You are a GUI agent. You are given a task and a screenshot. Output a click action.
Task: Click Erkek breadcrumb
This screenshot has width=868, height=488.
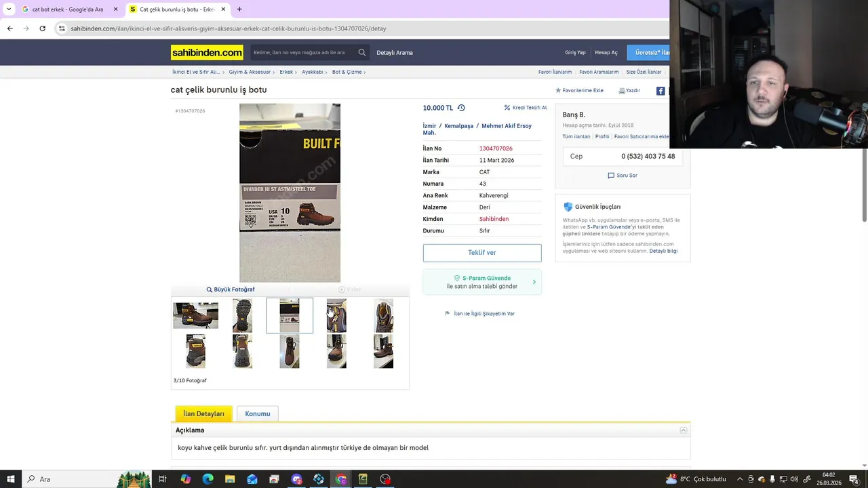click(x=286, y=72)
